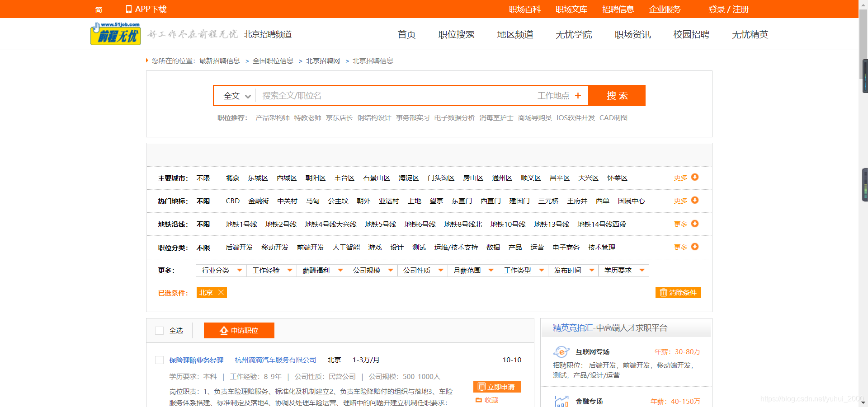
Task: Click 立即申请 icon button for insurance job
Action: [497, 387]
